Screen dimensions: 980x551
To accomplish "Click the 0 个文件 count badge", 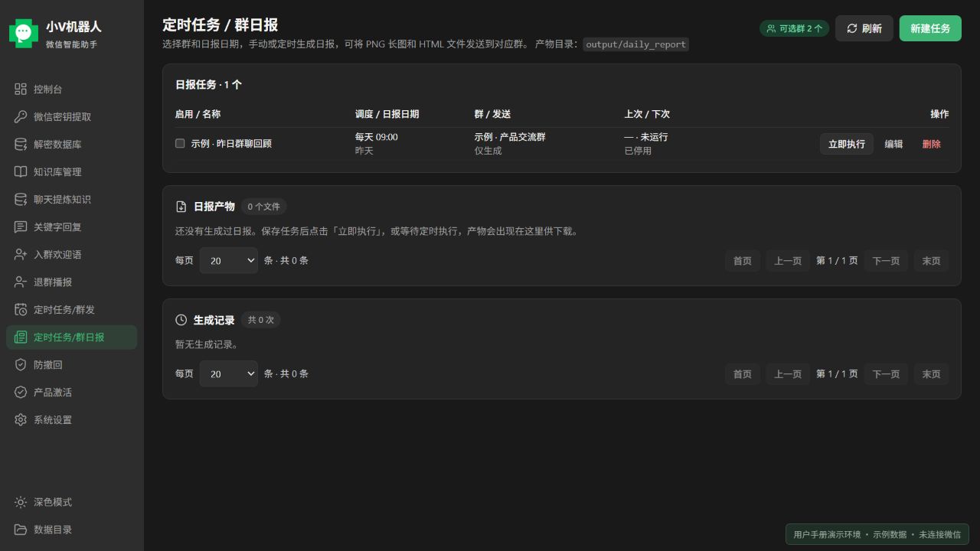I will [264, 207].
